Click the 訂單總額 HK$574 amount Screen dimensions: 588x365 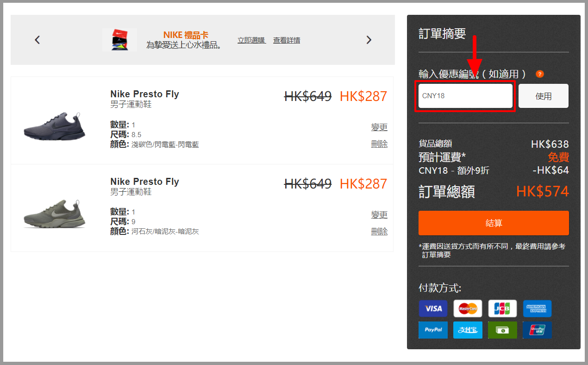point(543,191)
